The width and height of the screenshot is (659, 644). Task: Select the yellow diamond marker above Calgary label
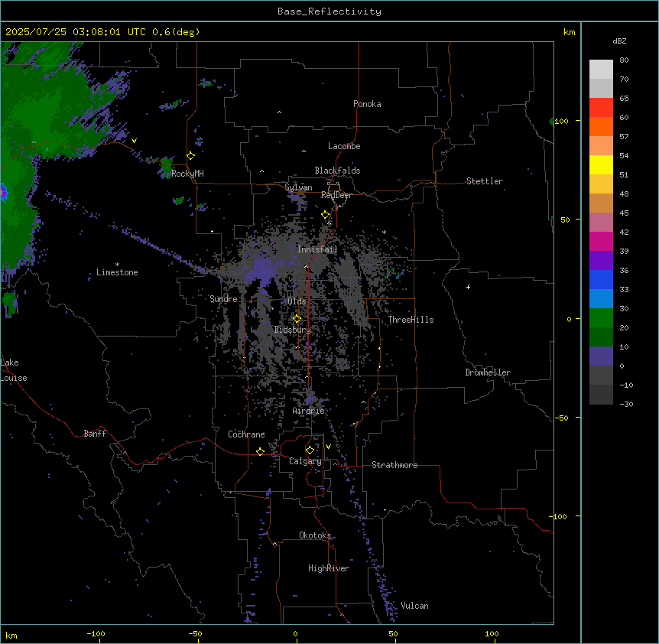pos(310,450)
